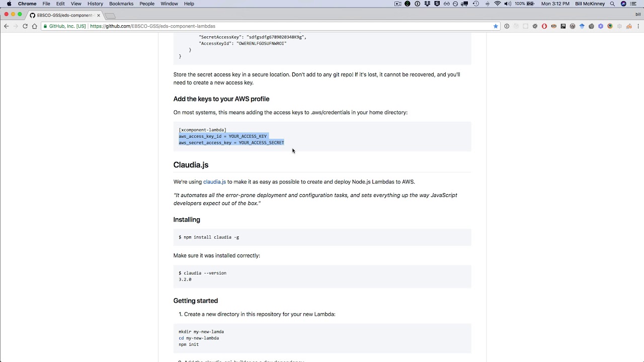Open the Wi-Fi status menu
The width and height of the screenshot is (644, 362).
498,4
